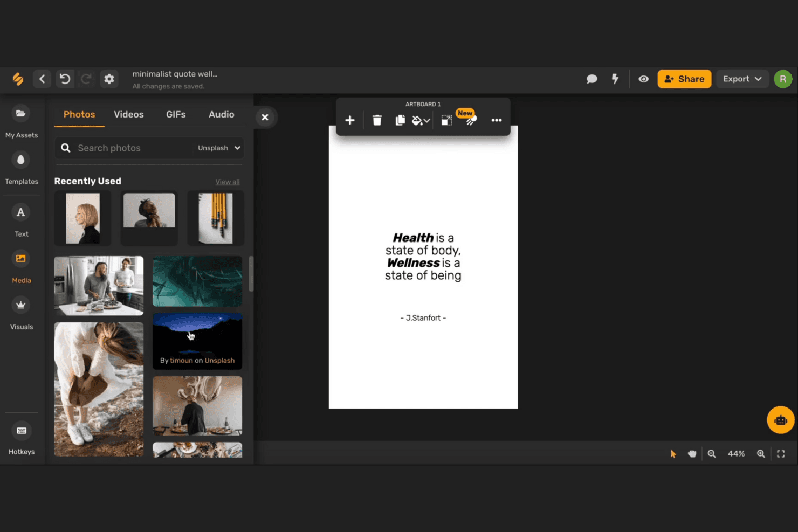The height and width of the screenshot is (532, 798).
Task: Switch to the Videos tab
Action: tap(129, 114)
